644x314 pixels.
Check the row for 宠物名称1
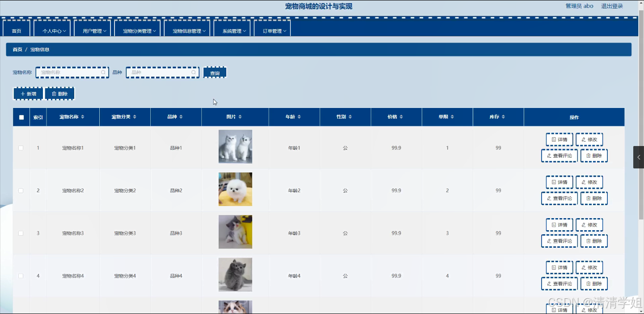click(21, 148)
